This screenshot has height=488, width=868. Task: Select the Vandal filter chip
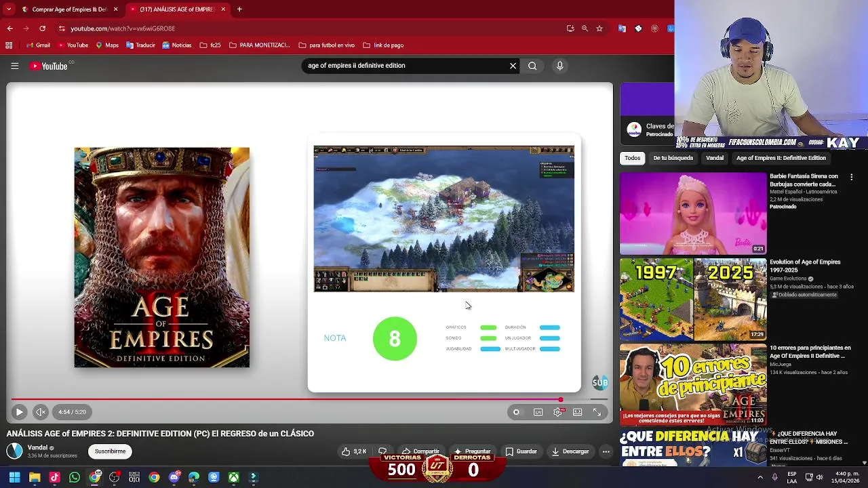pos(715,158)
